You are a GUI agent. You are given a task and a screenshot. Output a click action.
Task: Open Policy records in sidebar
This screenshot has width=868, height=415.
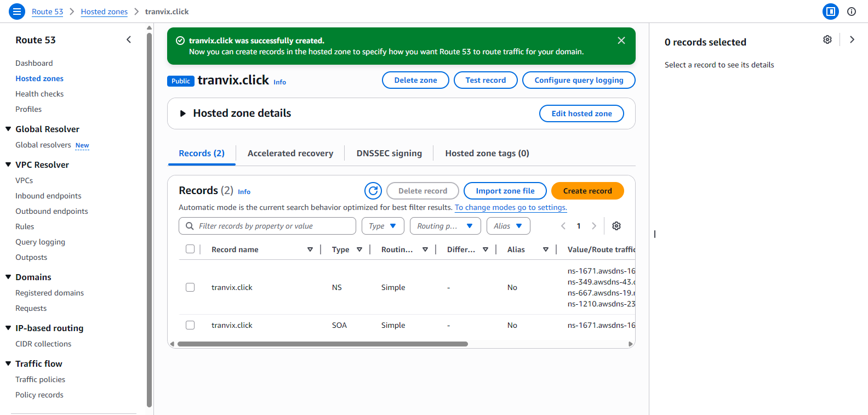click(x=39, y=395)
